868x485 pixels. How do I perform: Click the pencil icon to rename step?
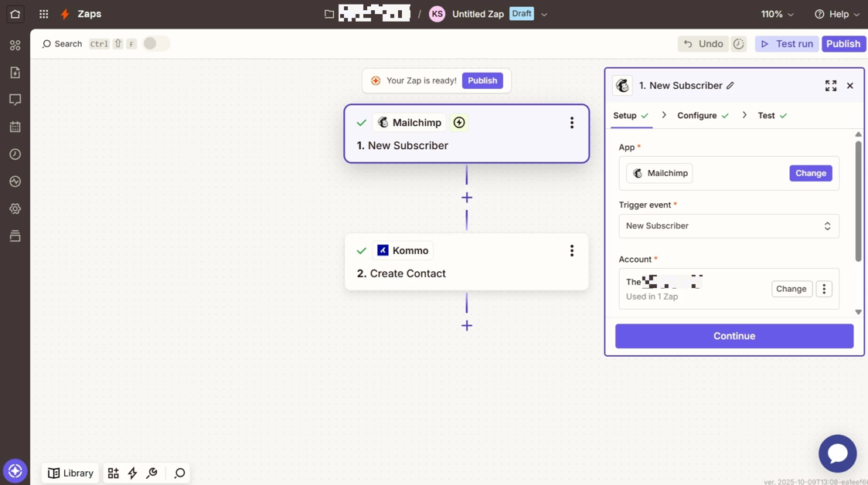tap(730, 86)
